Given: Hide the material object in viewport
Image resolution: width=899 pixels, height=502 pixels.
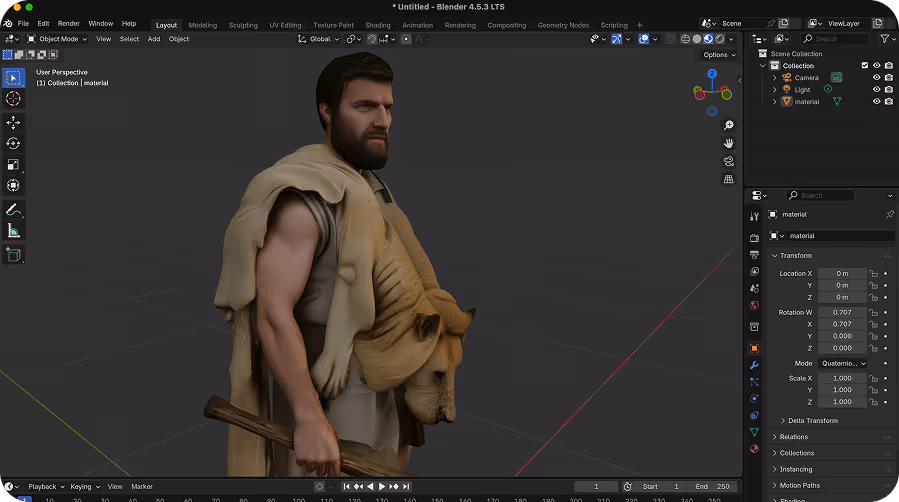Looking at the screenshot, I should pyautogui.click(x=877, y=101).
